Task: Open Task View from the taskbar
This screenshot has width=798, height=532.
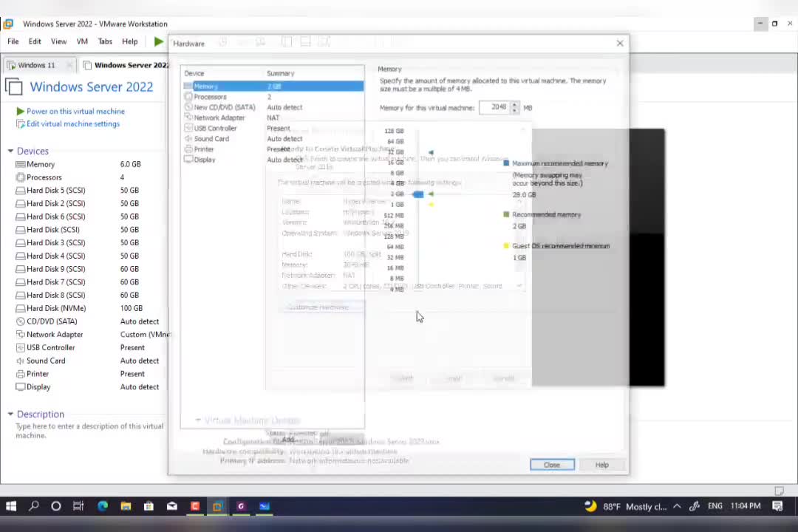Action: (78, 506)
